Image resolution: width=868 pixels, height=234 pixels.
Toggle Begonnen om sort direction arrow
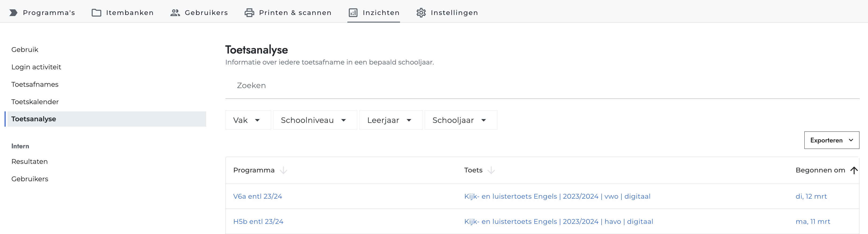(x=854, y=170)
